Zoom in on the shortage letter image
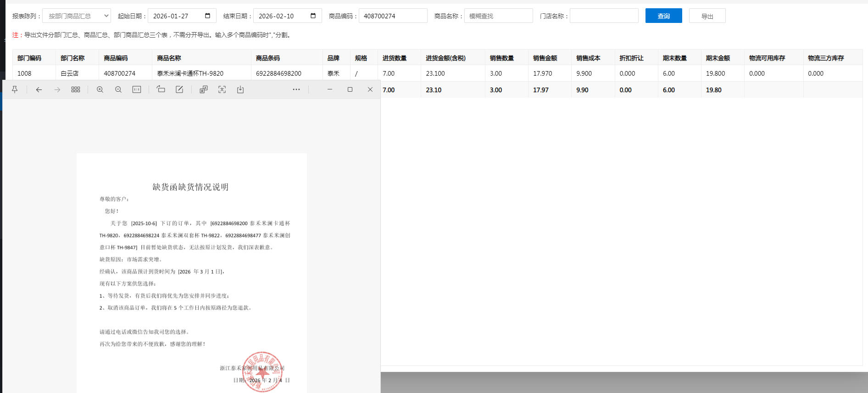Screen dimensions: 868x393 coord(100,89)
